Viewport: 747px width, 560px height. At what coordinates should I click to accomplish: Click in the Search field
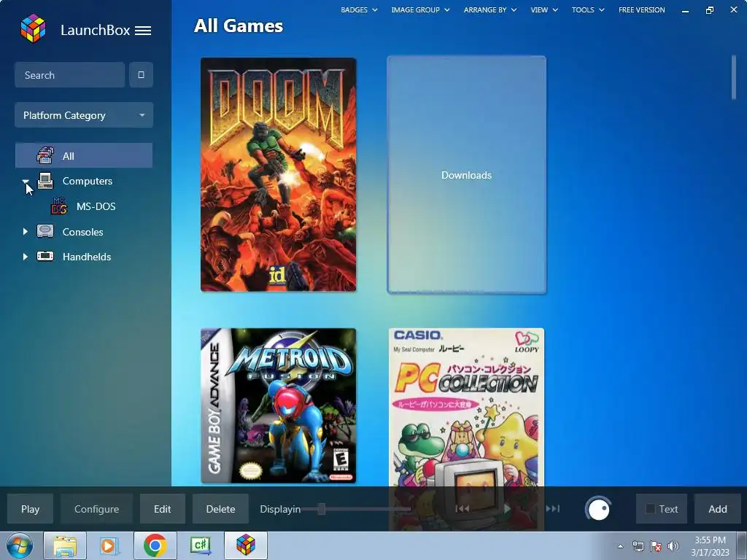(69, 75)
